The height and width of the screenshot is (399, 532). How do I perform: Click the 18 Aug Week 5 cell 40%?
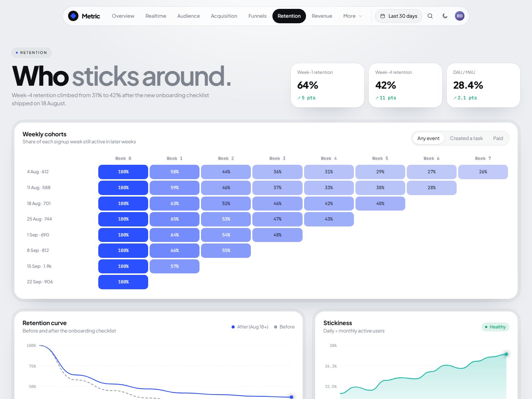[380, 204]
